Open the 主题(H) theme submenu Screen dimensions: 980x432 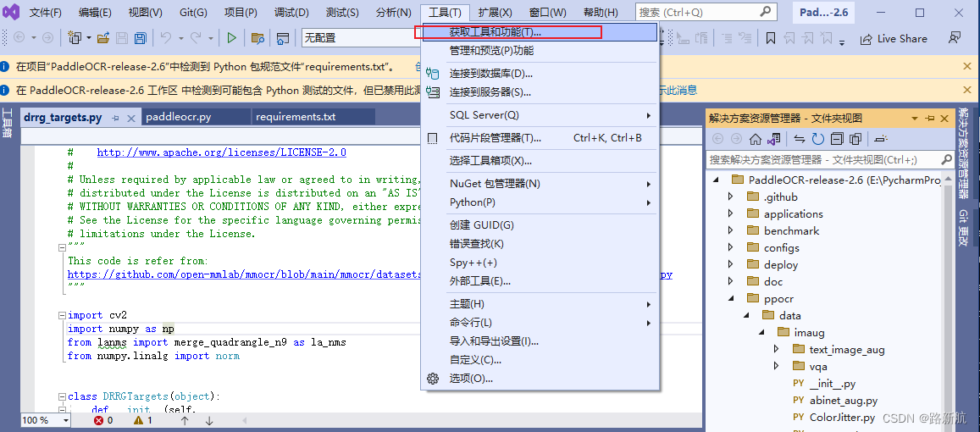[x=540, y=304]
